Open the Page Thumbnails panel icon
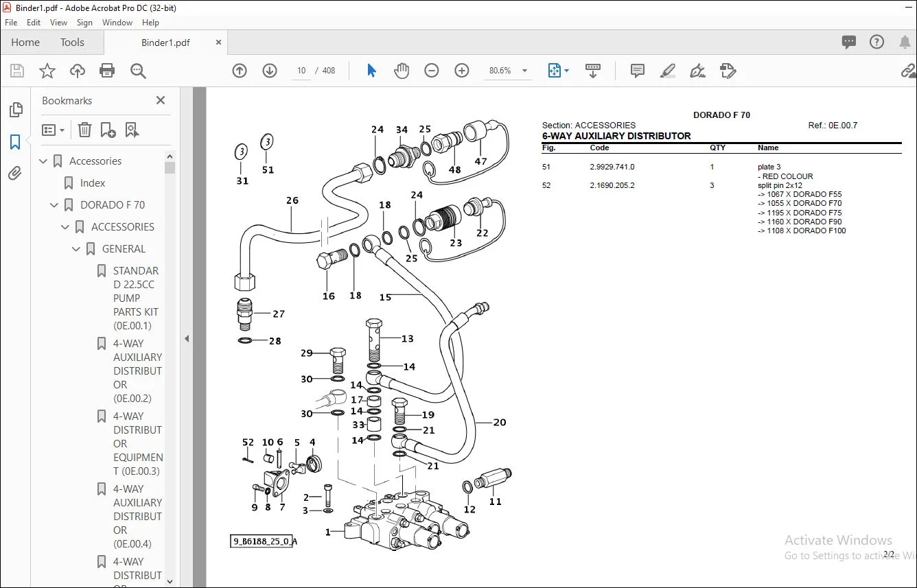Viewport: 917px width, 588px height. coord(15,110)
